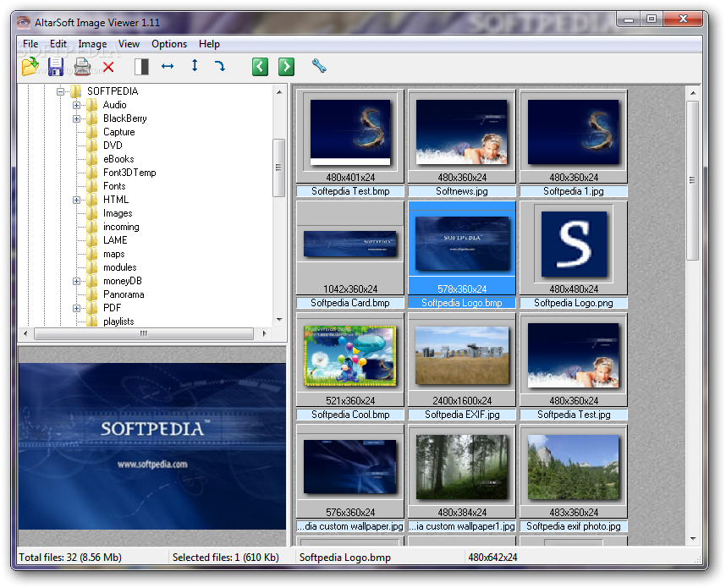Flip image horizontally with arrow icon

(168, 66)
